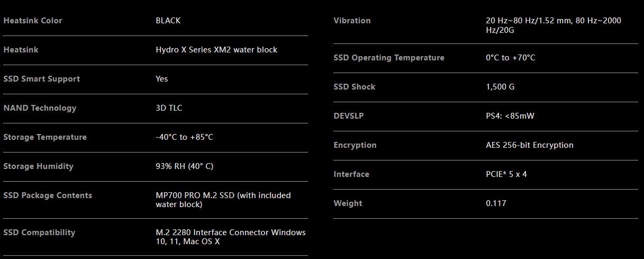Click the Heatsink Color label
Viewport: 644px width, 259px height.
(33, 21)
